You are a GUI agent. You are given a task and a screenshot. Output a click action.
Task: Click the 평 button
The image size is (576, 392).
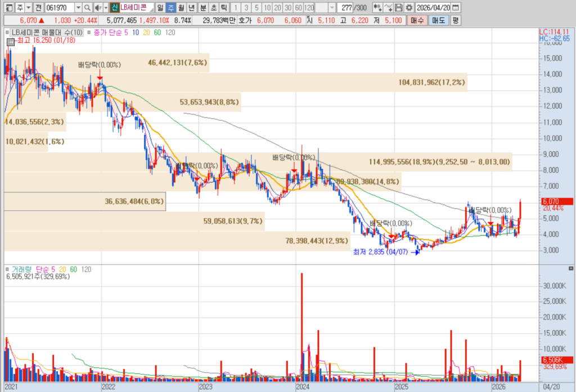455,20
